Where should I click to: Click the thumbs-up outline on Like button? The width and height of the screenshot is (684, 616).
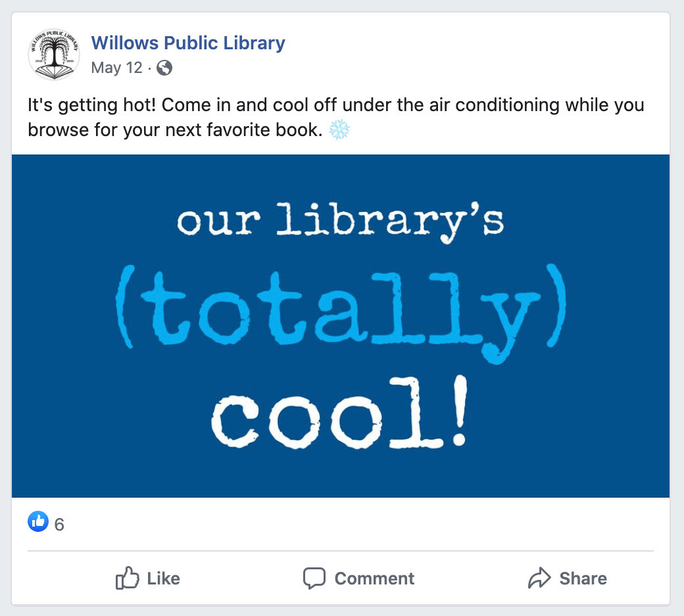(x=127, y=578)
